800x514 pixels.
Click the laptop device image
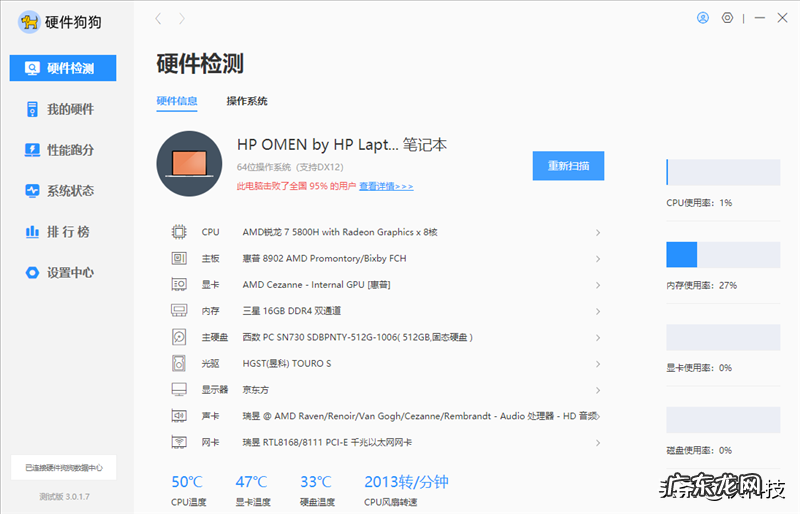click(x=189, y=163)
